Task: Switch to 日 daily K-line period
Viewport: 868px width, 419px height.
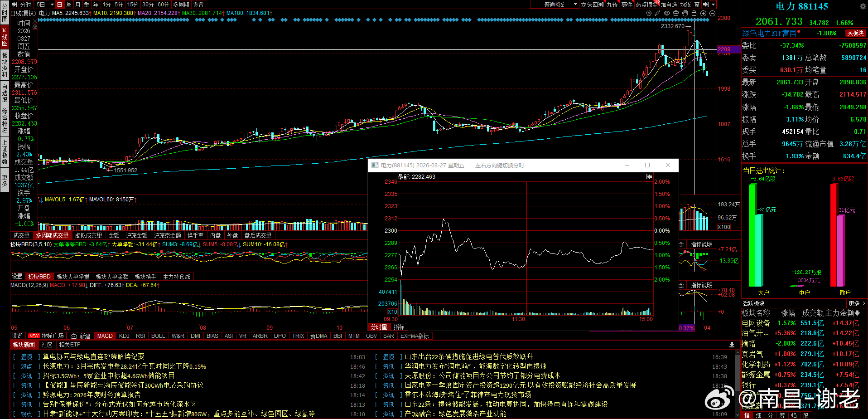Action: click(x=59, y=5)
